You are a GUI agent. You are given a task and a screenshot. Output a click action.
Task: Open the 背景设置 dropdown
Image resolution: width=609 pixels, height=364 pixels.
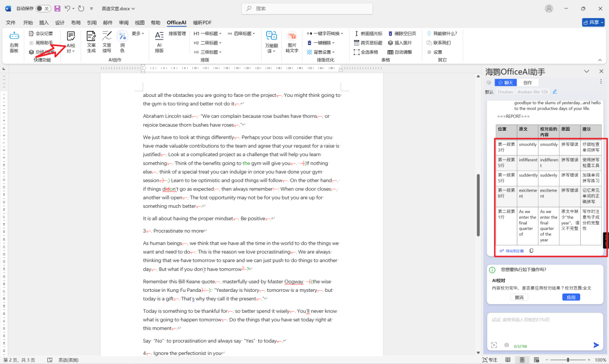(x=321, y=52)
